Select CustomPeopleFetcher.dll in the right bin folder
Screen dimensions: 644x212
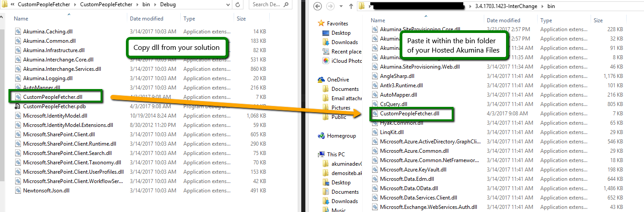(x=409, y=114)
